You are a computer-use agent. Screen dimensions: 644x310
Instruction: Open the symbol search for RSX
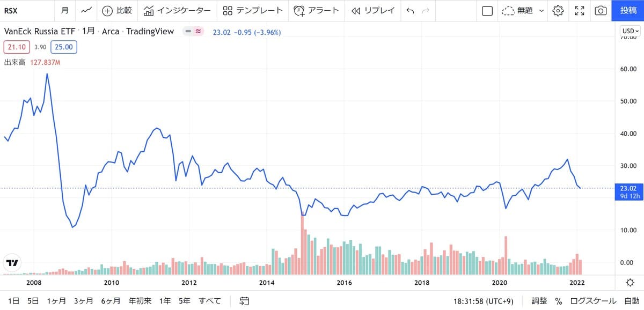[11, 10]
